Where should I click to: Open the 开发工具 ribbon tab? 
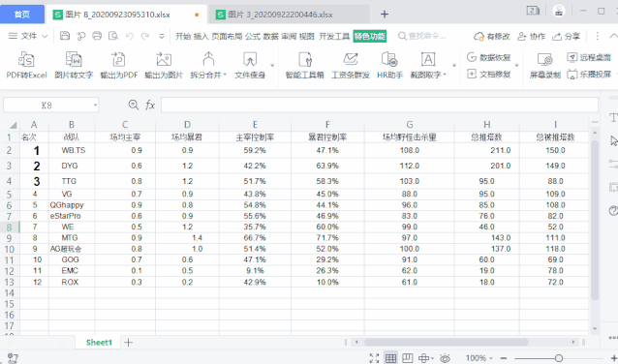click(x=334, y=36)
